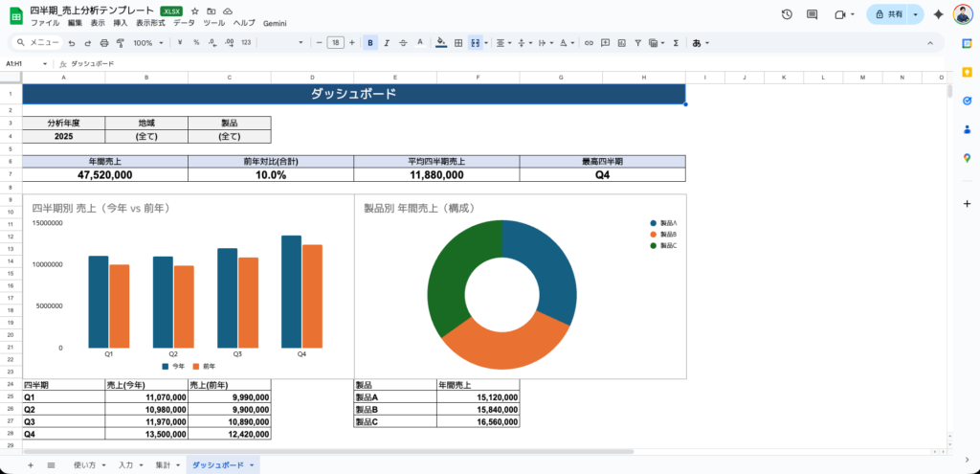Toggle bold formatting
Screen dimensions: 980x474
coord(370,43)
